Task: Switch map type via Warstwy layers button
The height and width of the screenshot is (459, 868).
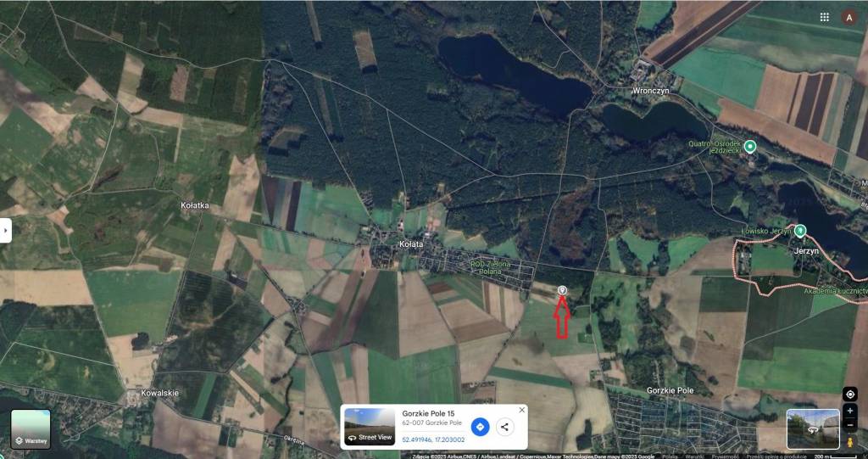Action: tap(31, 429)
